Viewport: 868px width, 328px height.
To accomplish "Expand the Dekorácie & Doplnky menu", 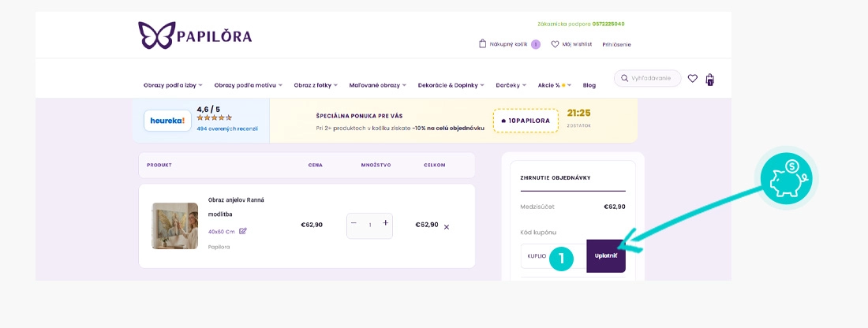I will pos(451,85).
